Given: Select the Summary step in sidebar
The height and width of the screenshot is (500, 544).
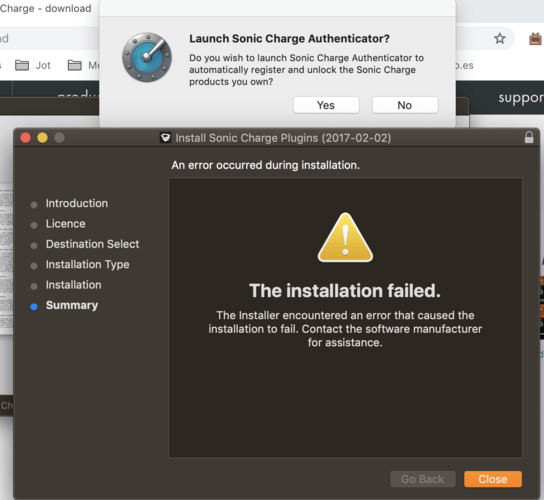Looking at the screenshot, I should (72, 305).
